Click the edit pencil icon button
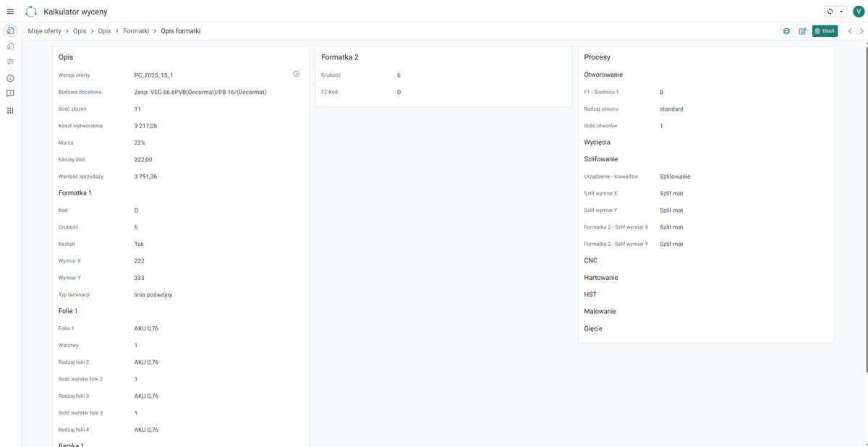This screenshot has width=868, height=447. 802,31
